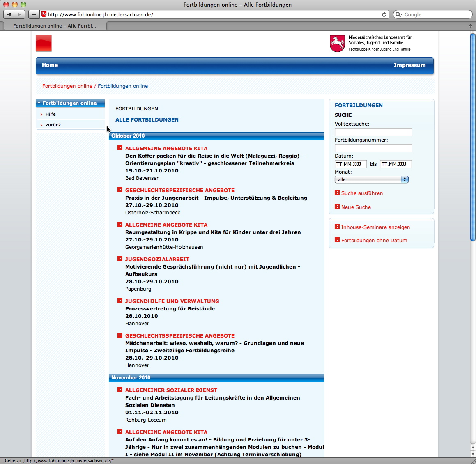Image resolution: width=476 pixels, height=464 pixels.
Task: Open the Monat dropdown showing alle
Action: pyautogui.click(x=371, y=179)
